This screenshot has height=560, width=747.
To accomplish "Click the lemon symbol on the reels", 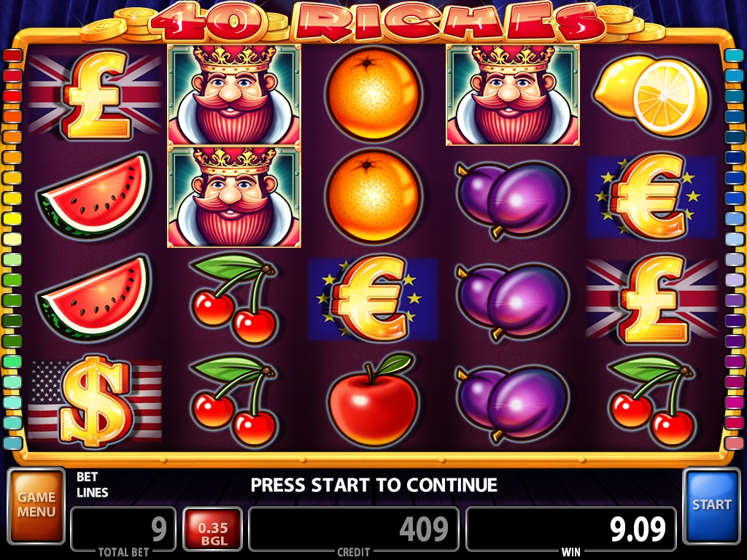I will point(651,96).
